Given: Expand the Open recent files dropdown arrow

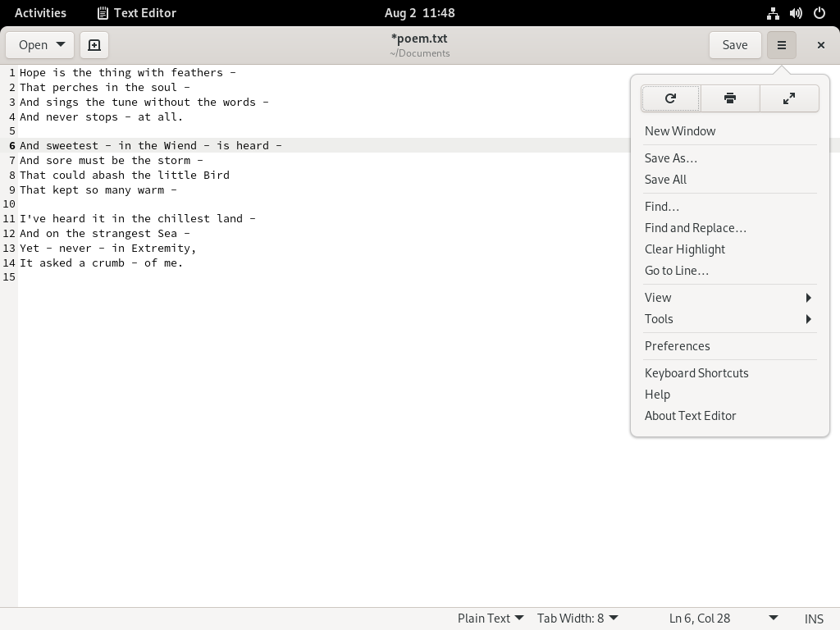Looking at the screenshot, I should (61, 44).
